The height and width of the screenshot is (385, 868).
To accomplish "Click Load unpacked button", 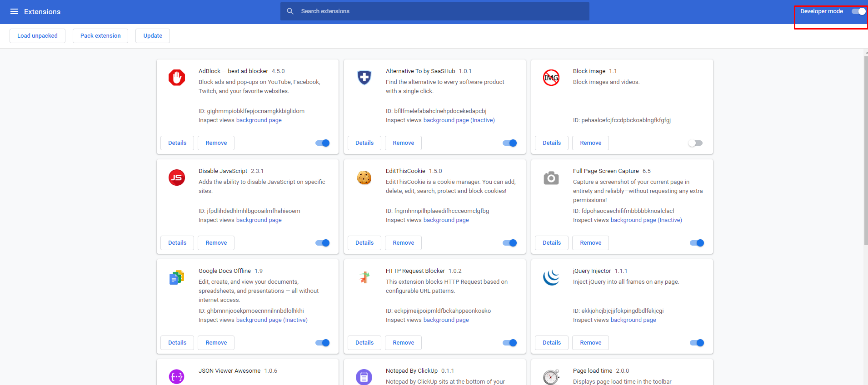I will 37,36.
